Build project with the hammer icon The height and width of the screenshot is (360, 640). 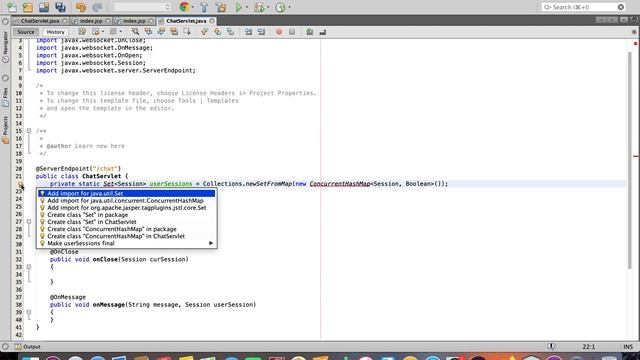tap(204, 7)
